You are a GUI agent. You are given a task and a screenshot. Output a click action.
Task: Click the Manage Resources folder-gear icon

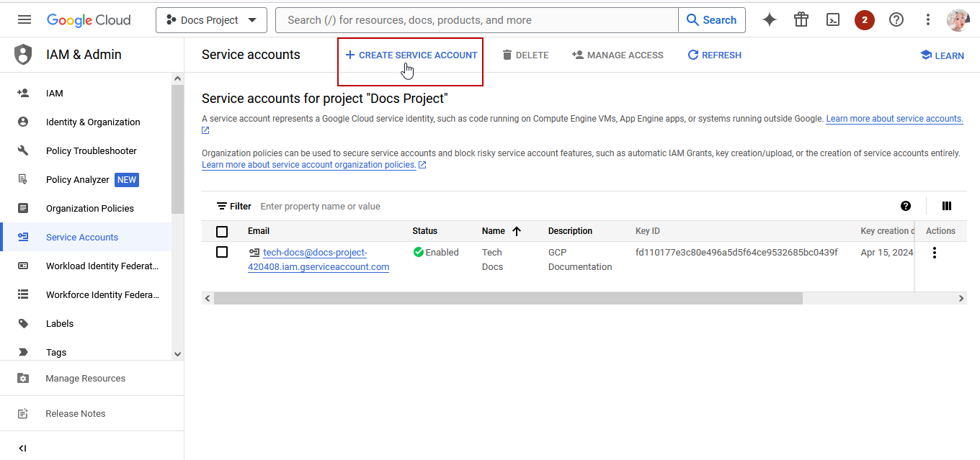coord(23,378)
